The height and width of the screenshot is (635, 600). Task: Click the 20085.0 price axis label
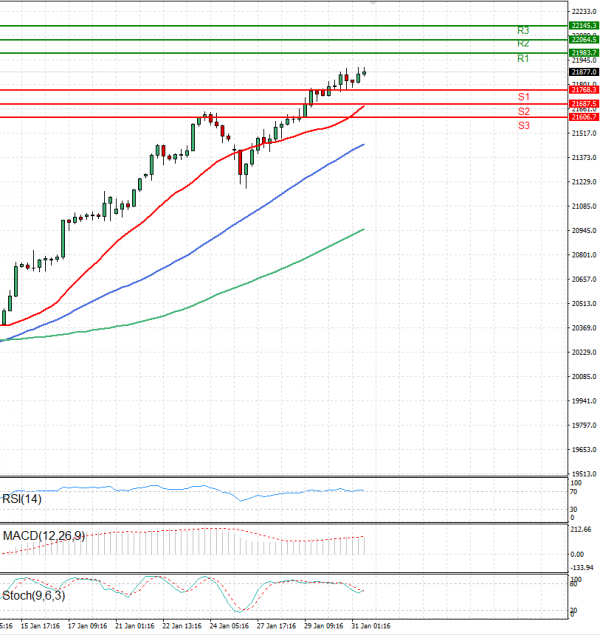pos(584,377)
